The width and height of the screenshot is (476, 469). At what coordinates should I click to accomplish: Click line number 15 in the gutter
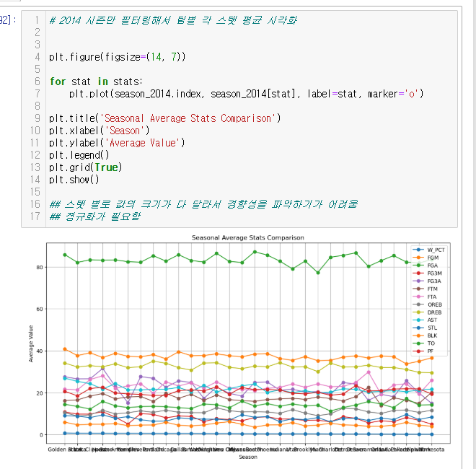coord(35,192)
